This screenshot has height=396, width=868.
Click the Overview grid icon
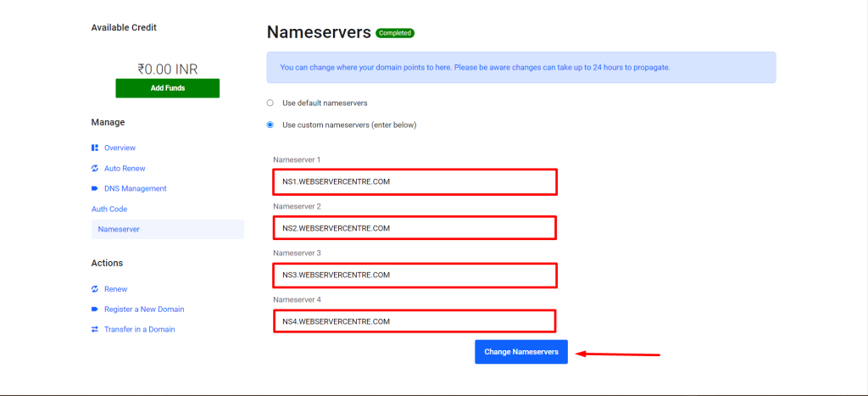tap(95, 148)
